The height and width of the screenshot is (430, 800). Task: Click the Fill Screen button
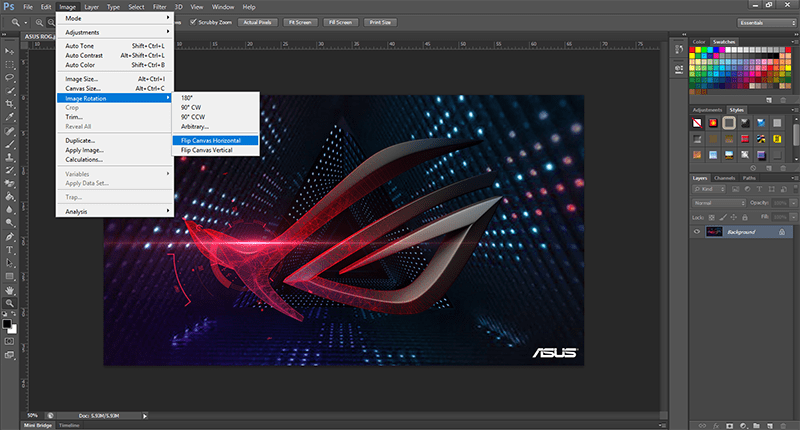click(340, 22)
